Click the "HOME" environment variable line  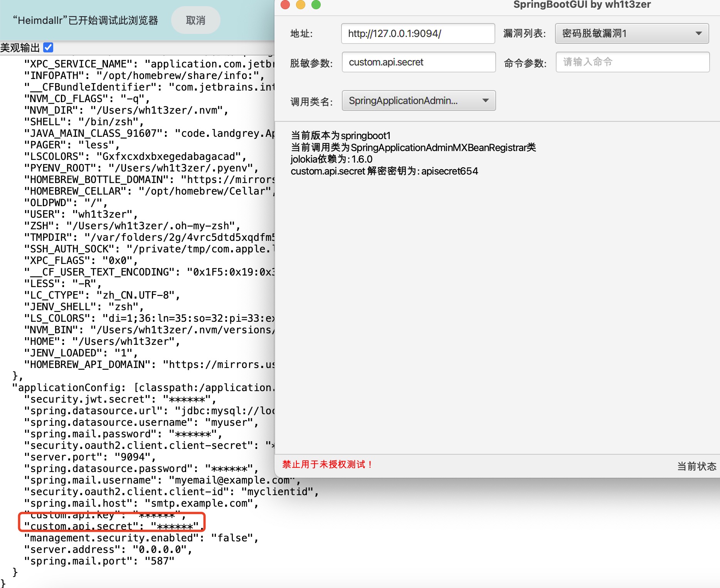(102, 341)
